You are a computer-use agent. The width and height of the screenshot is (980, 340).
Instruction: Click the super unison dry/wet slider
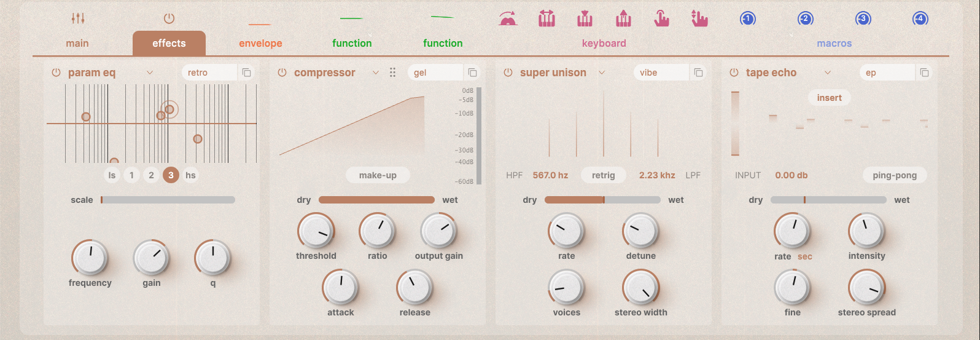[x=602, y=200]
